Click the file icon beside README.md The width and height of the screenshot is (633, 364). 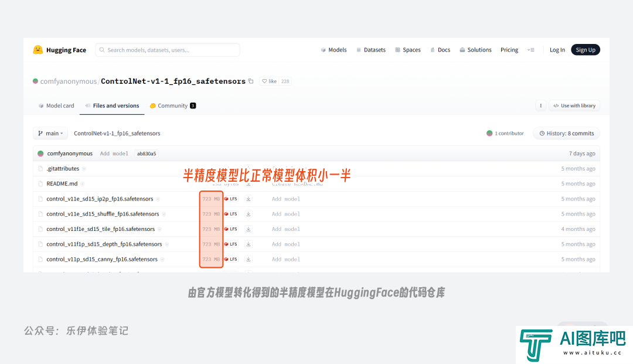pos(40,183)
